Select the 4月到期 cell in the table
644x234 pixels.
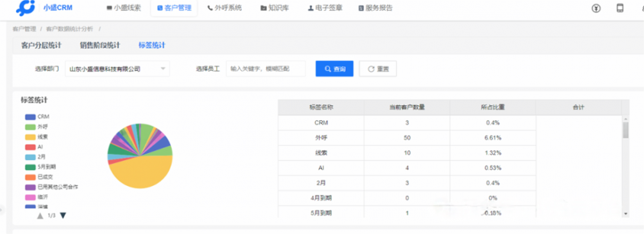point(321,199)
